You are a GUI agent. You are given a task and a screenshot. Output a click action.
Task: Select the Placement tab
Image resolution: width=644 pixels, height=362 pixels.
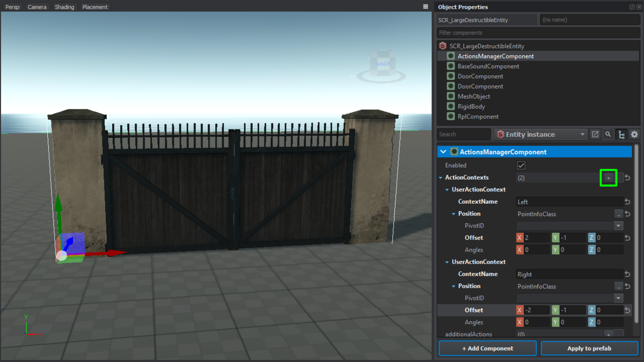pyautogui.click(x=95, y=7)
